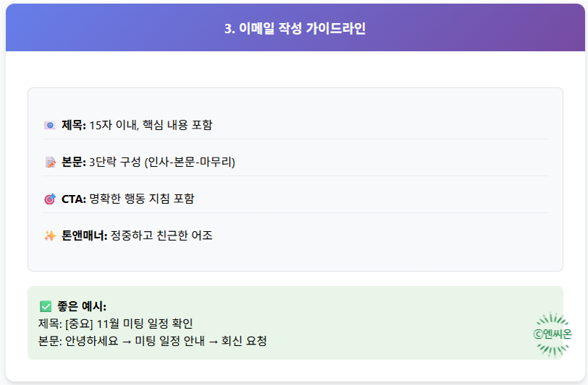
Task: Select the bold 톤앤매너: label
Action: [85, 235]
